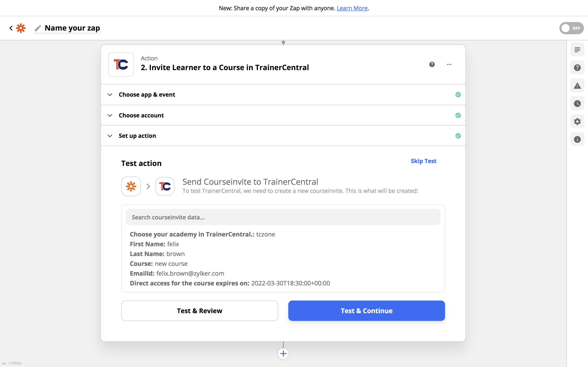This screenshot has height=367, width=588.
Task: Click the Test & Continue button
Action: tap(366, 311)
